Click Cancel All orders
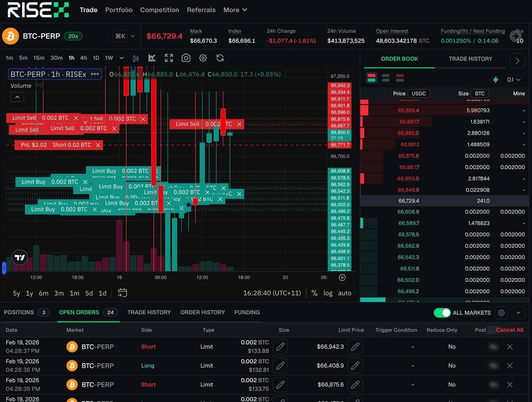532x402 pixels. pos(510,330)
